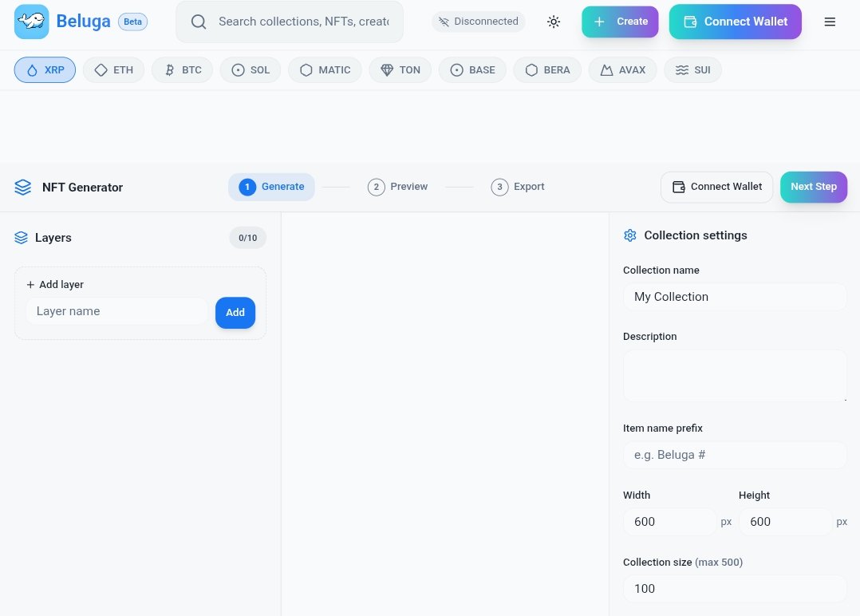Click the Collection size input showing 100
860x616 pixels.
click(x=735, y=589)
